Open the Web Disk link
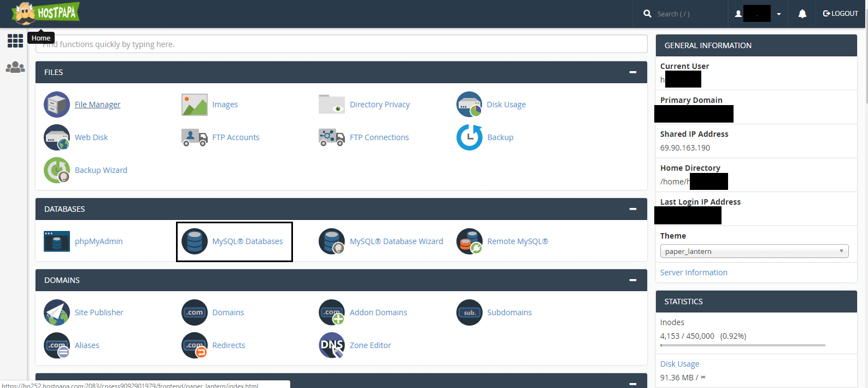The height and width of the screenshot is (388, 868). pos(91,137)
